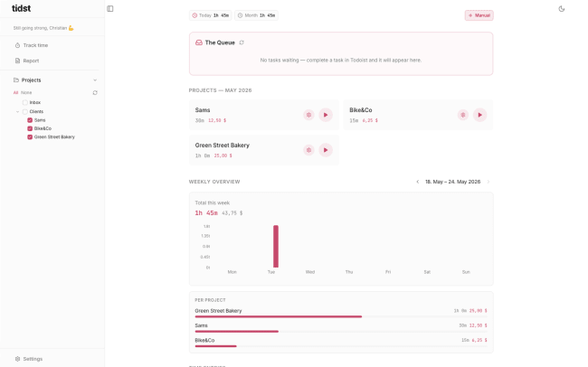Select None projects filter
Screen dimensions: 588x367
pos(26,92)
